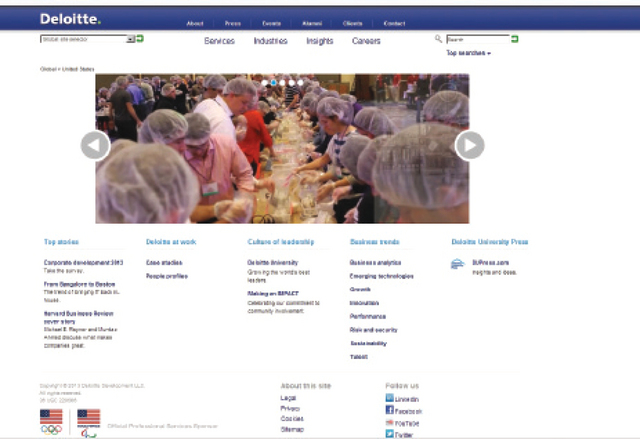Viewport: 640px width, 439px height.
Task: Open the LinkedIn social icon
Action: click(x=390, y=398)
